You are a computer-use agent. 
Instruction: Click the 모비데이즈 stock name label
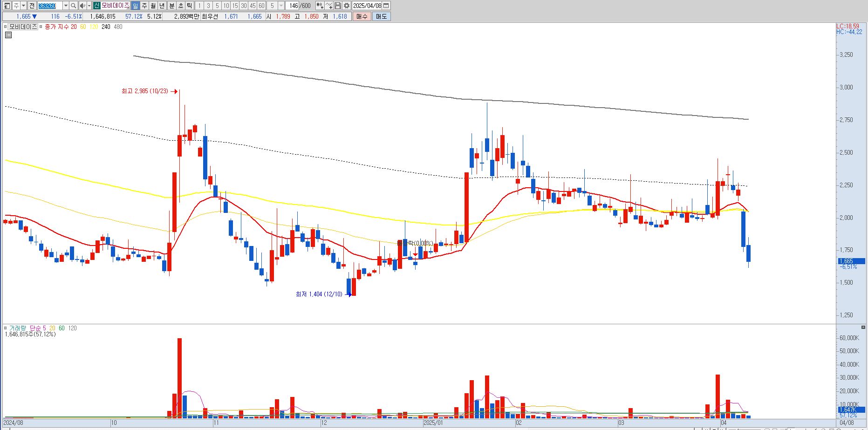pos(115,6)
